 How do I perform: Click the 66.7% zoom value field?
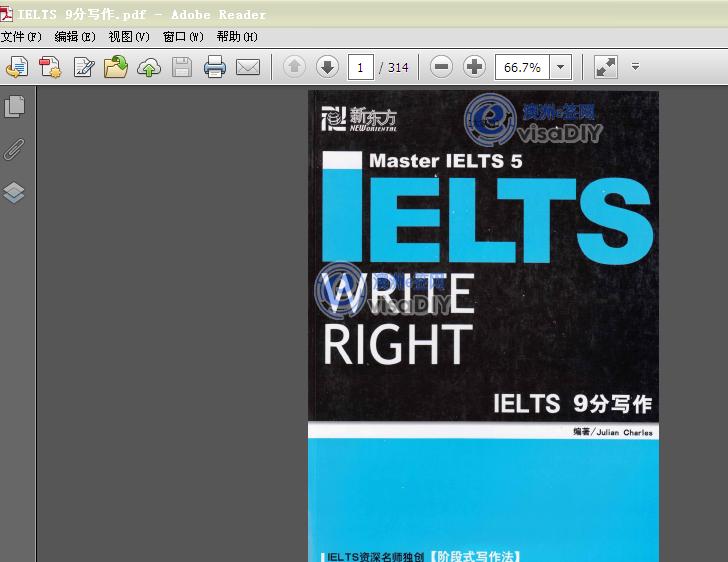pos(522,67)
